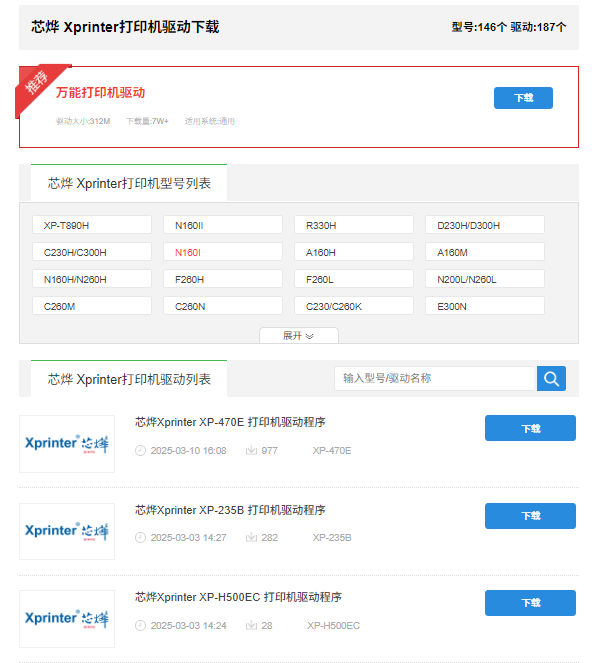600x663 pixels.
Task: Choose model C260N
Action: pyautogui.click(x=223, y=306)
